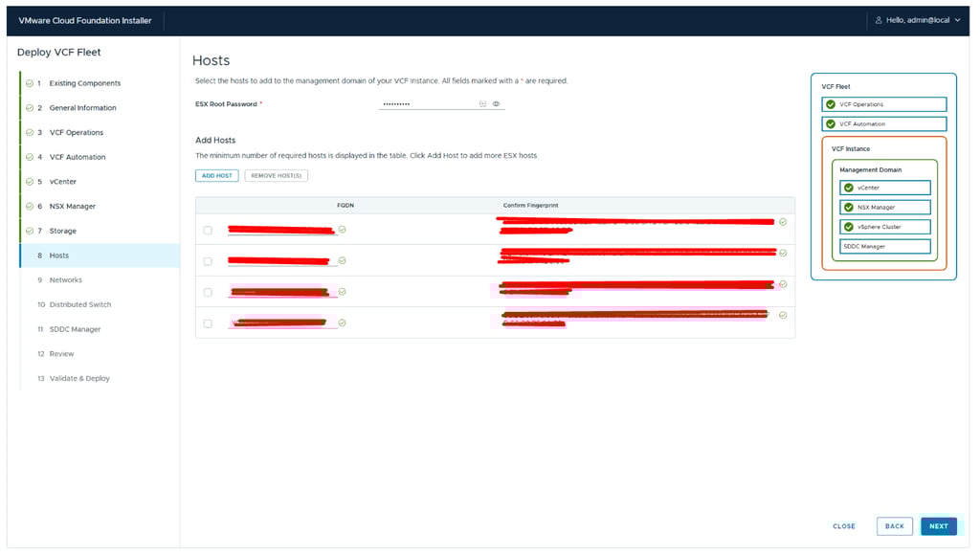The width and height of the screenshot is (980, 556).
Task: Click the NSX Manager step checkmark in sidebar
Action: (30, 206)
